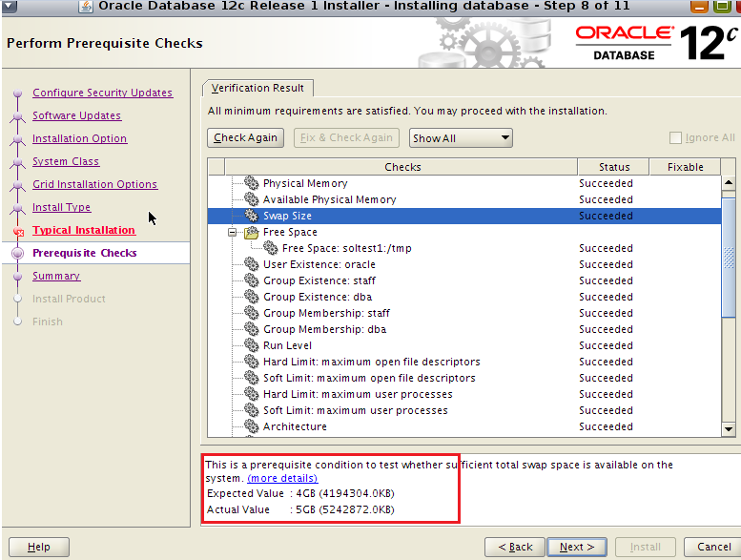Proceed with the Next button
Viewport: 741px width, 560px height.
(x=577, y=547)
